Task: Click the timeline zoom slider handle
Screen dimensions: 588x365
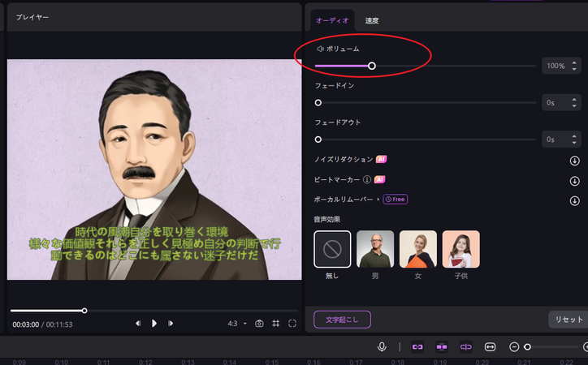Action: (527, 347)
